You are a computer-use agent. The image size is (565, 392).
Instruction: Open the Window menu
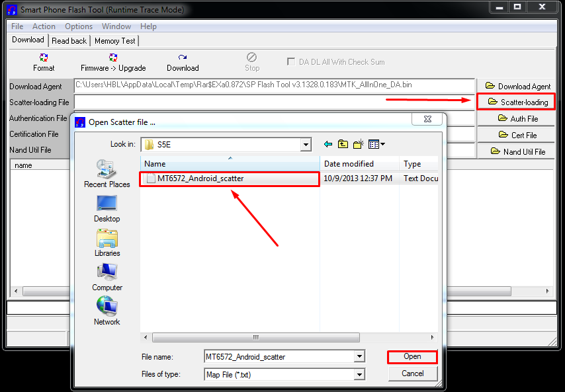pos(116,26)
